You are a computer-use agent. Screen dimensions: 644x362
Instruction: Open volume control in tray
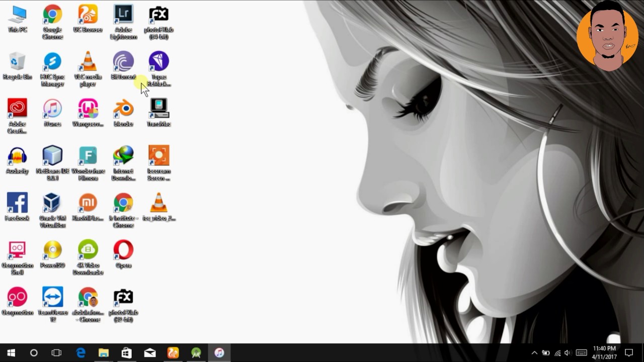568,353
